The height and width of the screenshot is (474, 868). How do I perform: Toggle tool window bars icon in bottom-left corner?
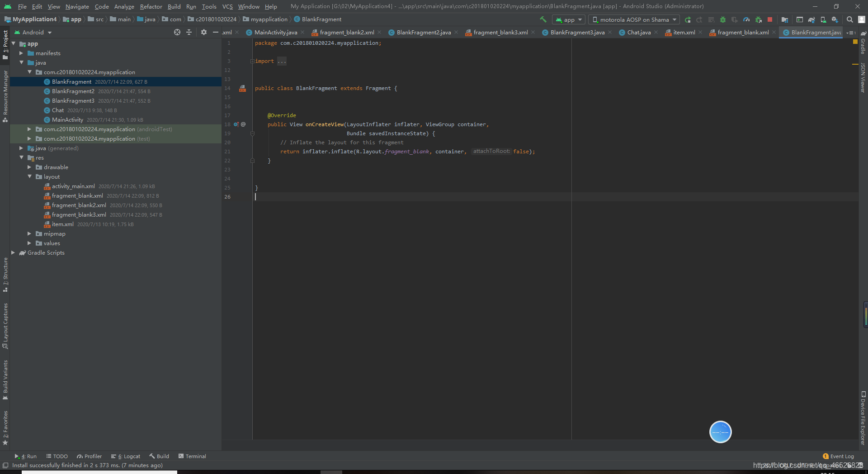point(5,465)
